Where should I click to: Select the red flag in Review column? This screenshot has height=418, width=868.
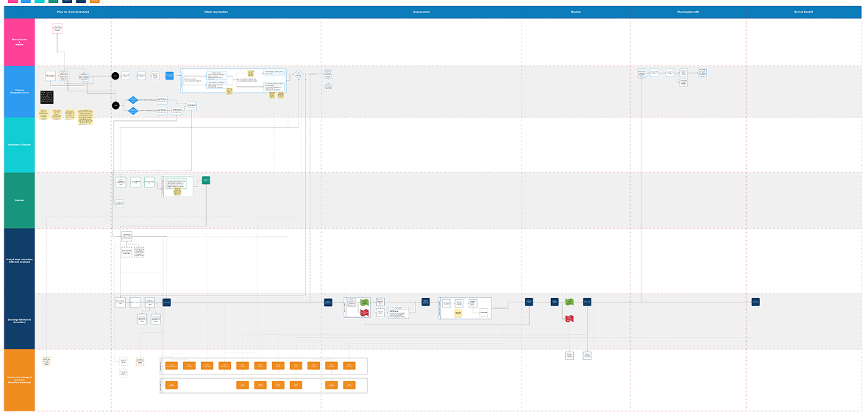tap(569, 318)
